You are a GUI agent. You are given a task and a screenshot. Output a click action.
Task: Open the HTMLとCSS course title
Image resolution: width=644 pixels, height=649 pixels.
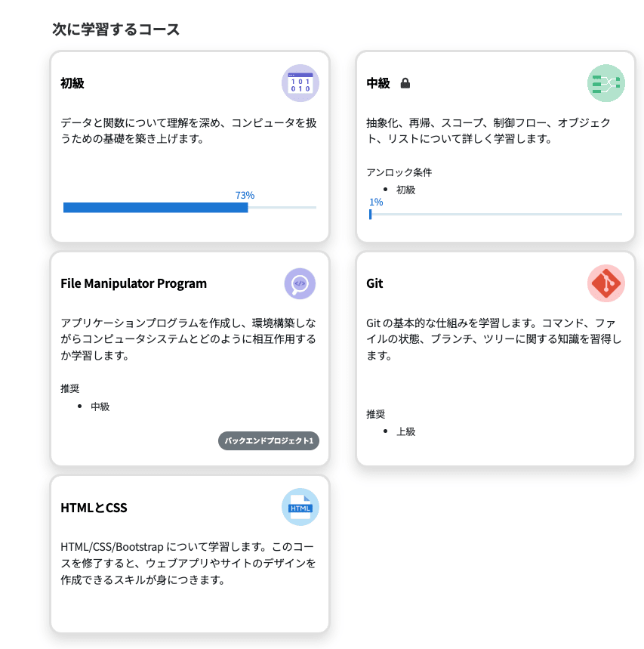pyautogui.click(x=94, y=508)
